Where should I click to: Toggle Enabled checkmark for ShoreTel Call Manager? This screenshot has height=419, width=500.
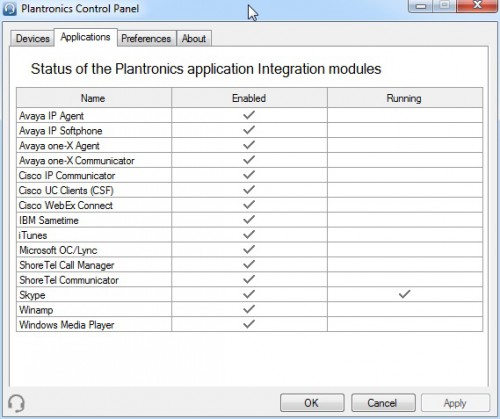coord(249,265)
